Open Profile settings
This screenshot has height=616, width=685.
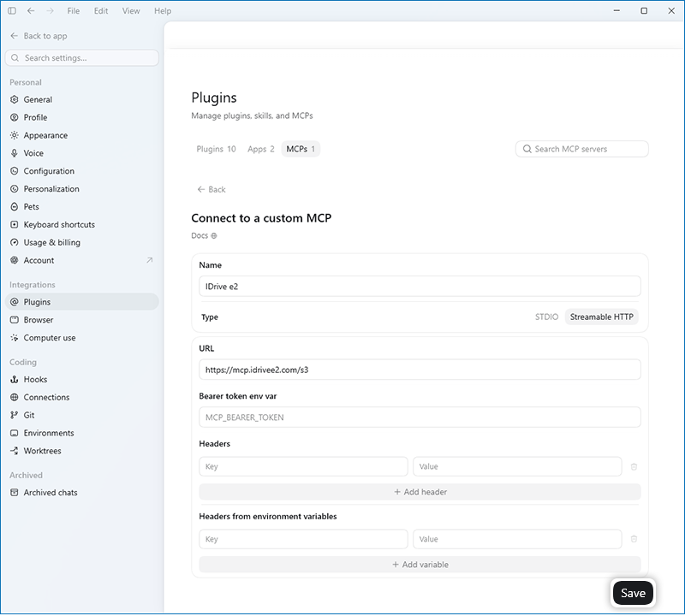coord(82,117)
